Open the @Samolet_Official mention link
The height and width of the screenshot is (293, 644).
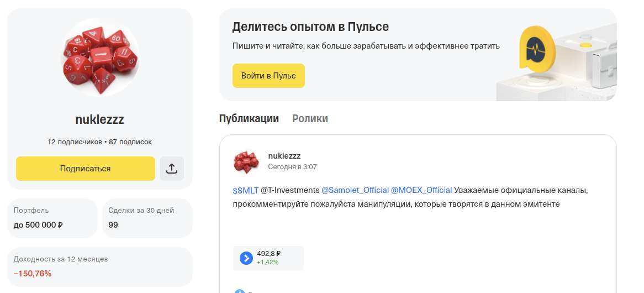point(355,190)
